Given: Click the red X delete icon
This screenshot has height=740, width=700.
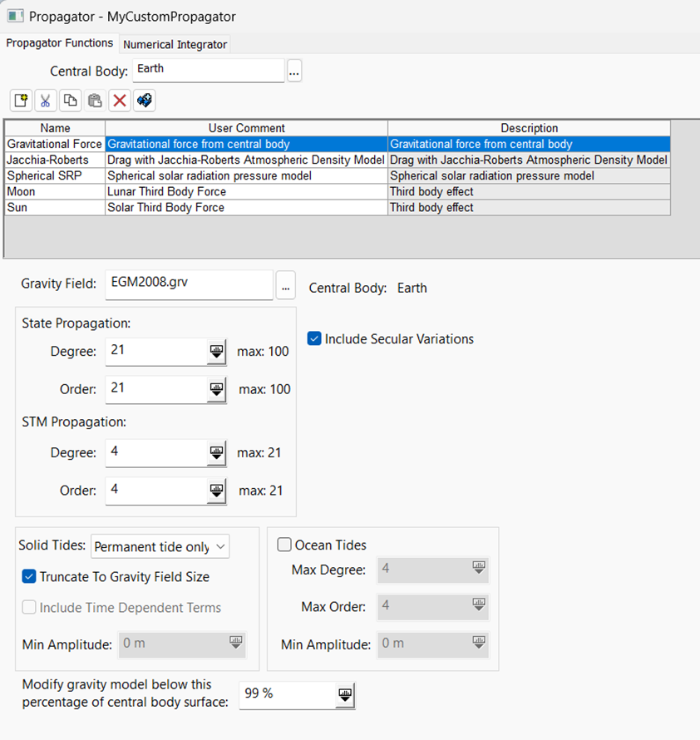Looking at the screenshot, I should (x=120, y=101).
